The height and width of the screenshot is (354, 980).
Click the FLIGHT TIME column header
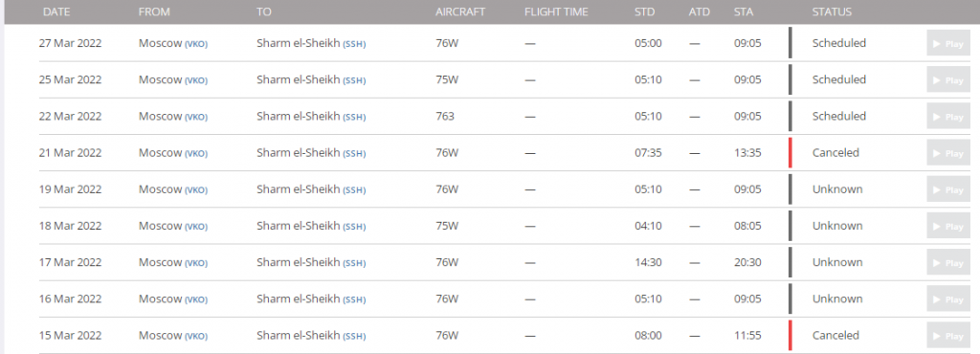tap(556, 11)
